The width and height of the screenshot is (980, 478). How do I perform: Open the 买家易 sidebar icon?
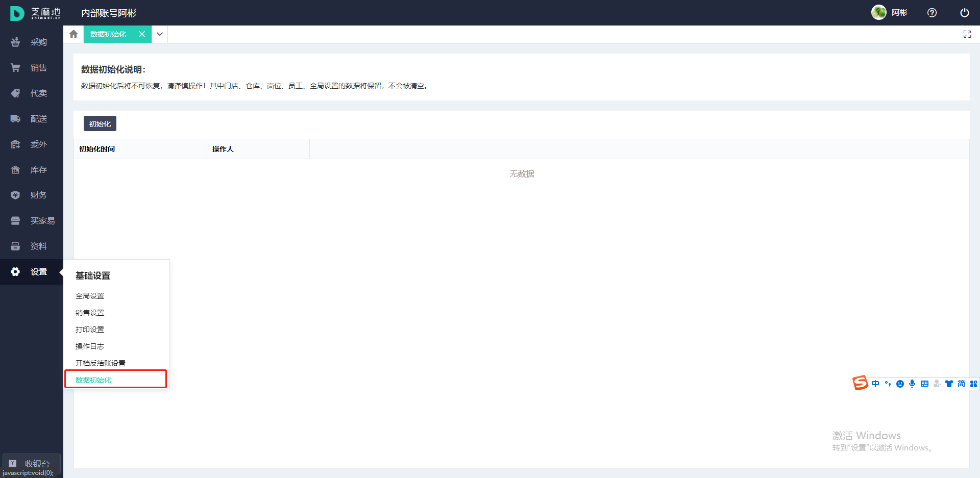tap(15, 221)
